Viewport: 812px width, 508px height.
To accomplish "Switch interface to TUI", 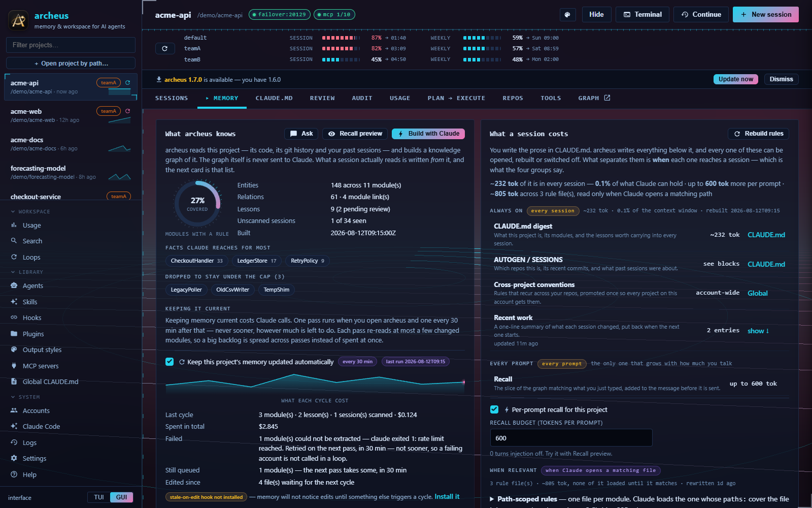I will click(x=99, y=497).
